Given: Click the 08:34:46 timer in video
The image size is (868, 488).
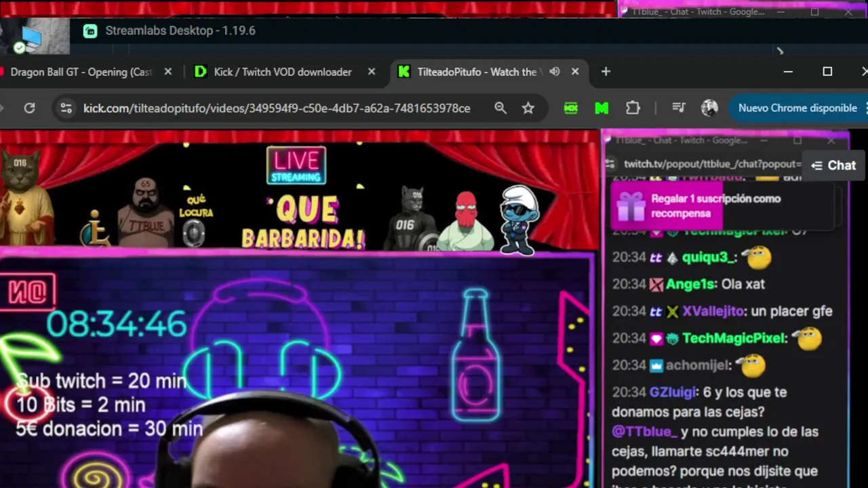Looking at the screenshot, I should [116, 325].
